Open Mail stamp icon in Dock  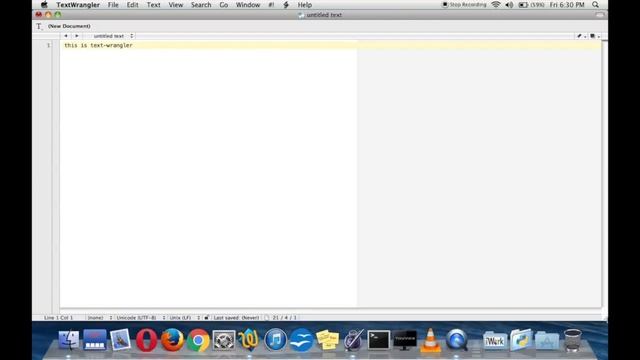pyautogui.click(x=120, y=340)
